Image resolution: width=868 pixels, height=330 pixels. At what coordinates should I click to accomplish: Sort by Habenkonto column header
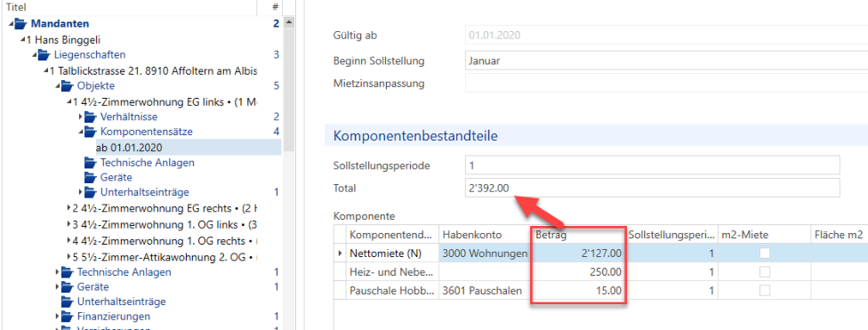coord(485,235)
